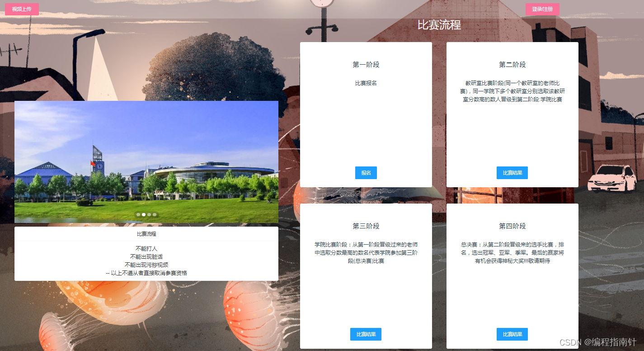Click the 不能出现污秽视频 rule line
The image size is (644, 351).
coord(146,265)
